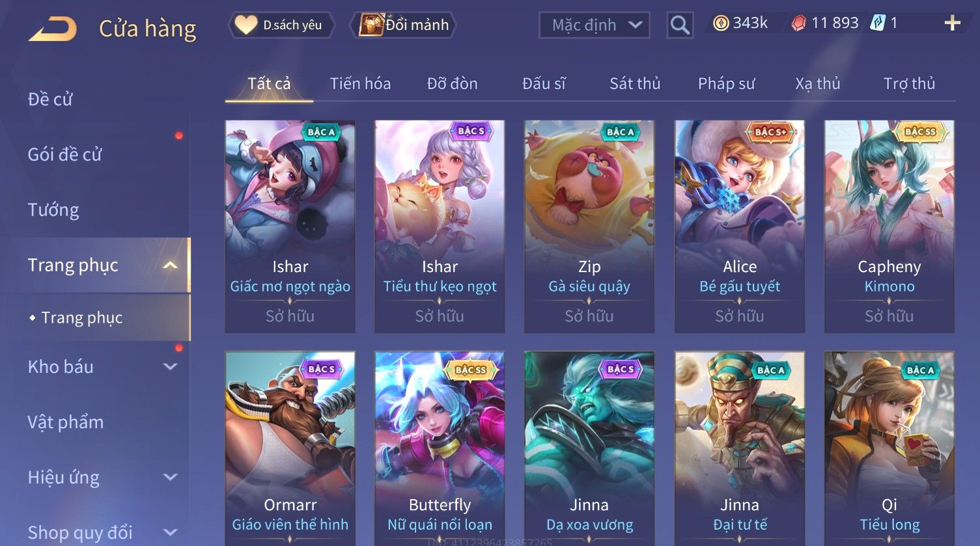Select the Trang phục sub-item
Viewport: 980px width, 546px height.
(x=82, y=318)
